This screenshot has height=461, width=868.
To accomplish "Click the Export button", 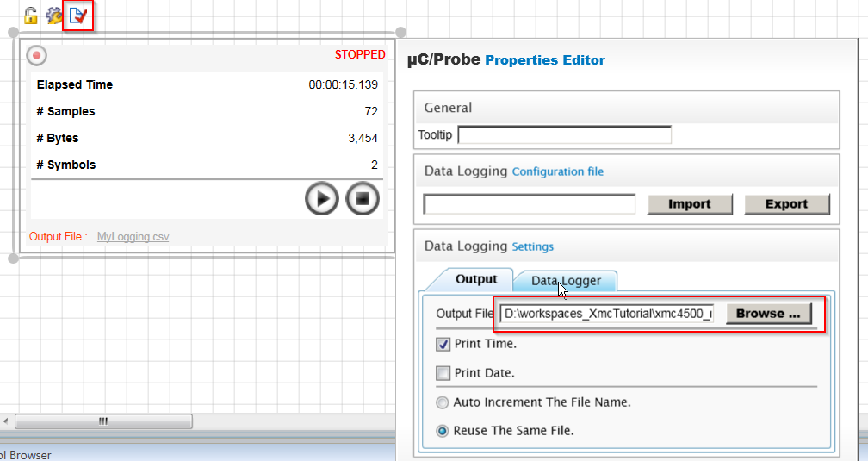I will pos(787,204).
